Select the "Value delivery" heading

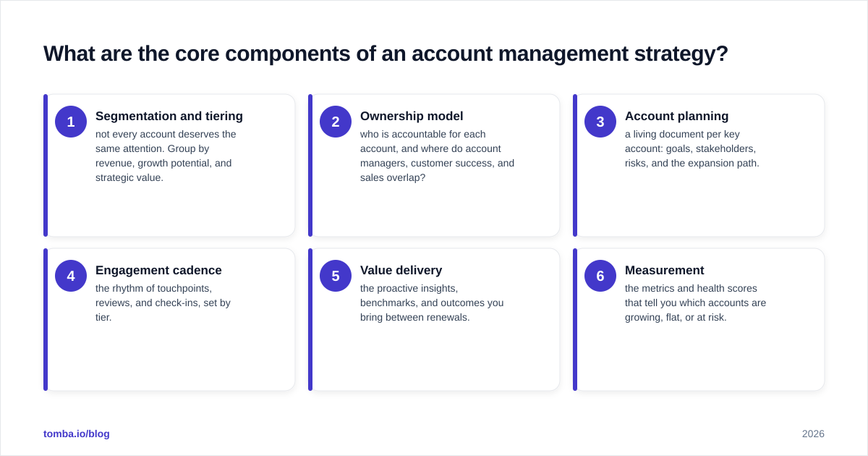click(x=401, y=270)
